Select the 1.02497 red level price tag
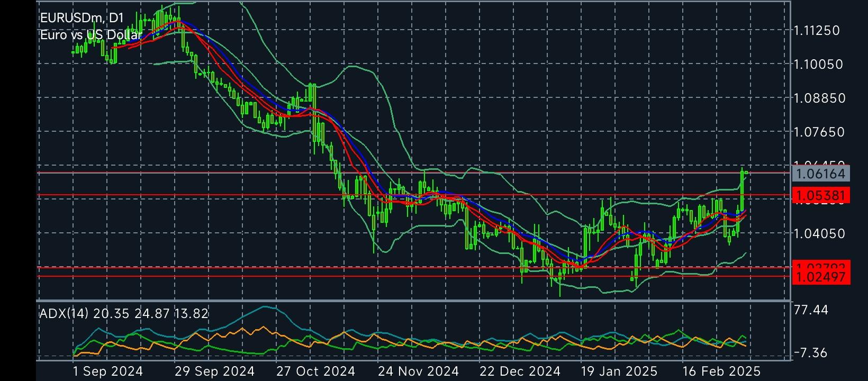868x381 pixels. pos(820,276)
